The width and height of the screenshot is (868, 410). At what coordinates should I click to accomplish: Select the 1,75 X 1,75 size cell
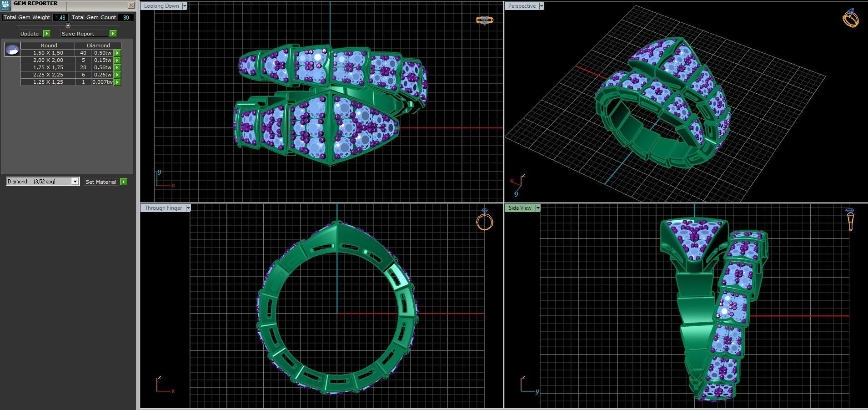(48, 68)
